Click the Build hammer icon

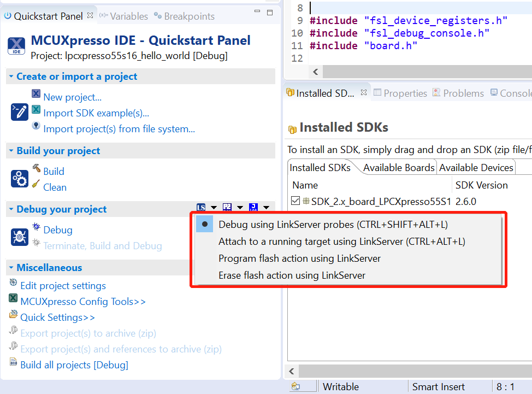click(36, 169)
